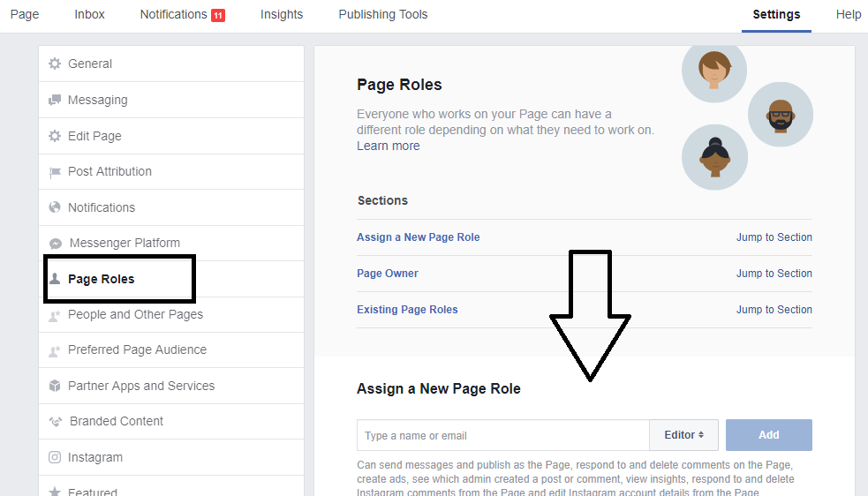Click the Notifications globe icon in sidebar
Viewport: 868px width, 496px height.
coord(55,207)
